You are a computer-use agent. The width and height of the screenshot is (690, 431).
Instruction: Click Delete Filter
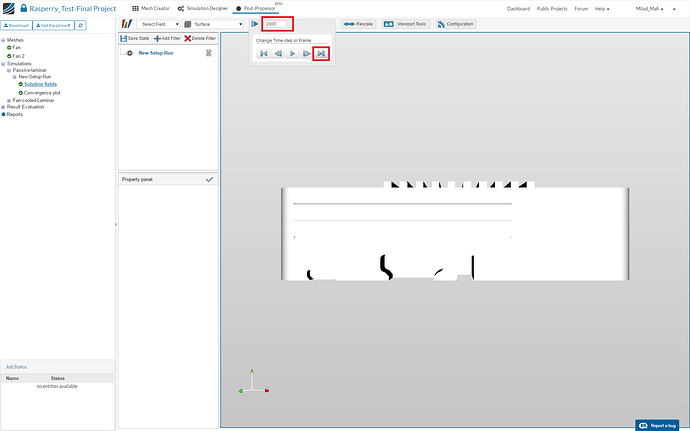(200, 39)
